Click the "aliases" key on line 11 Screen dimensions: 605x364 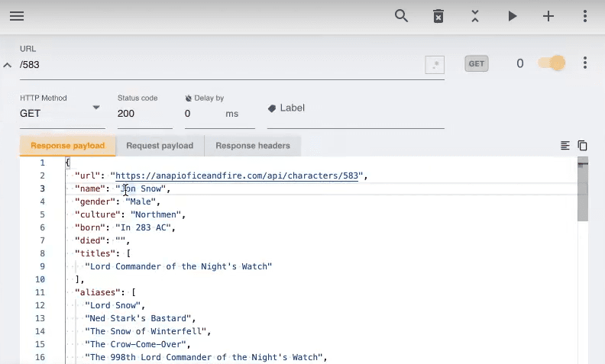pos(98,292)
